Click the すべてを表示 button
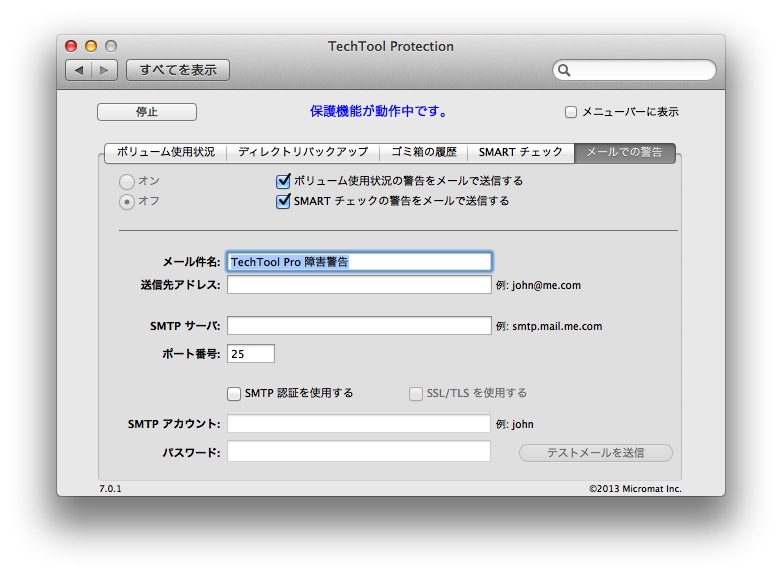Viewport: 782px width, 575px height. pos(178,70)
